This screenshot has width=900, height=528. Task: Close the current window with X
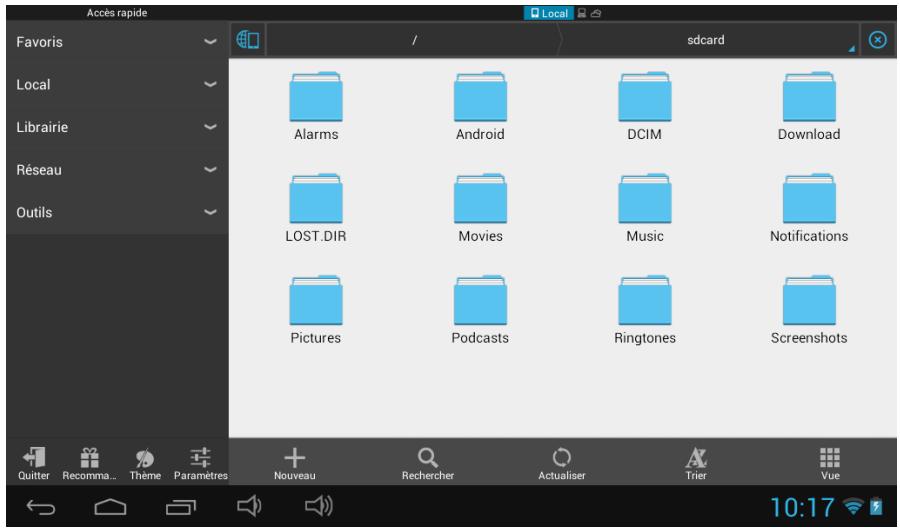pyautogui.click(x=878, y=41)
